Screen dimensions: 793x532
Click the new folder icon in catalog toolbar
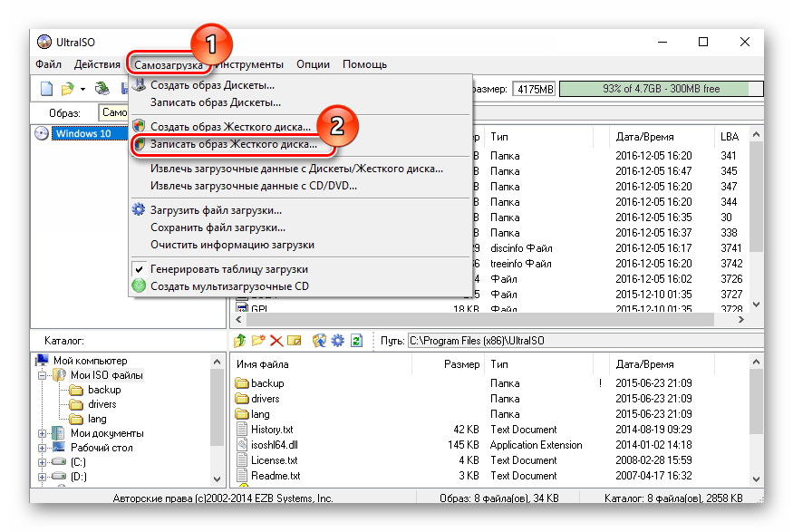point(256,337)
